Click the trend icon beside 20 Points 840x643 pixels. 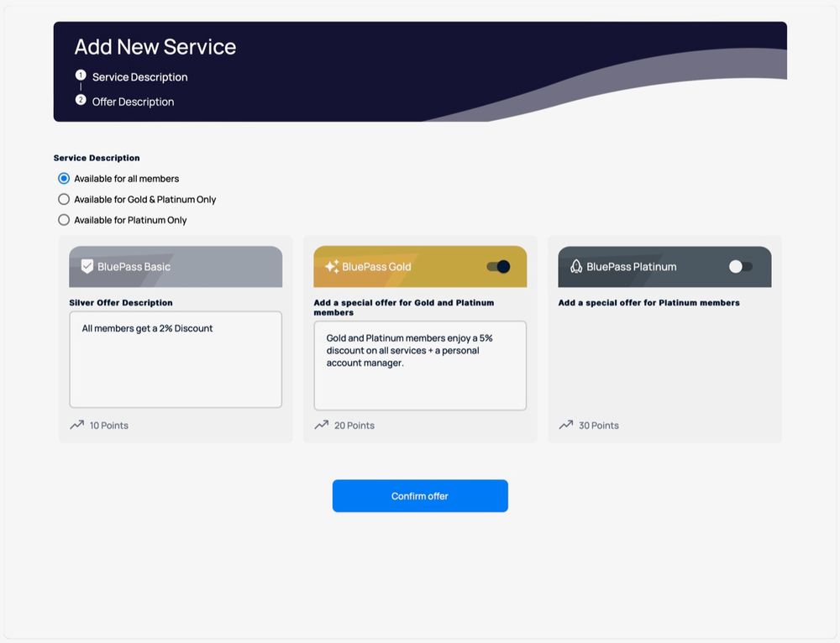click(322, 425)
